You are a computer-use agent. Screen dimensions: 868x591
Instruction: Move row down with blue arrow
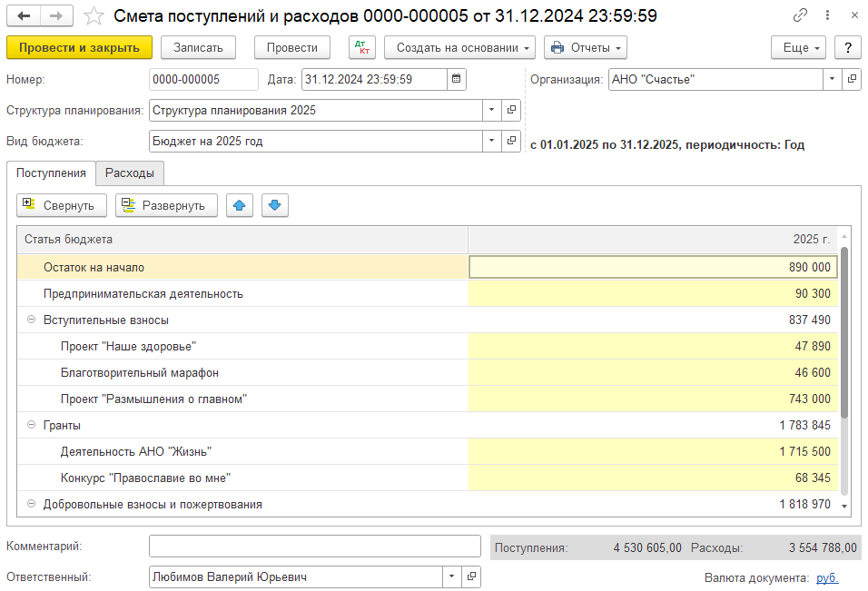tap(275, 205)
